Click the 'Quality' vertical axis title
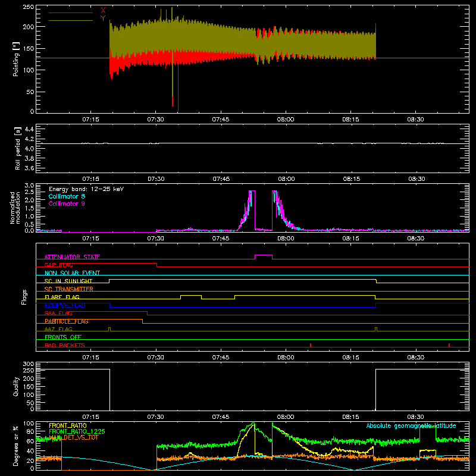The image size is (476, 476). coord(16,386)
